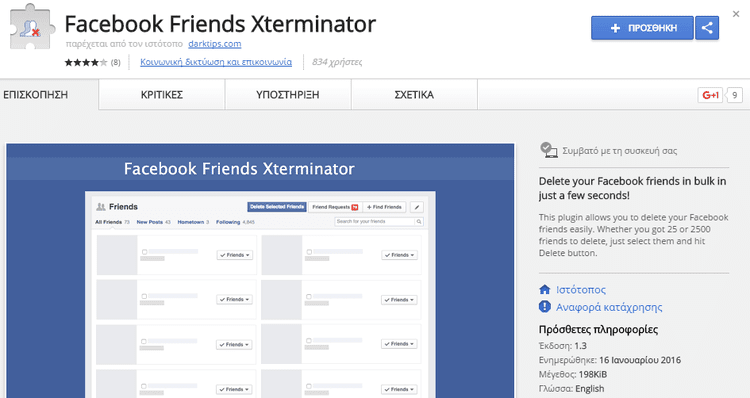Click the share icon button
Screen dimensions: 750x398
pos(707,28)
